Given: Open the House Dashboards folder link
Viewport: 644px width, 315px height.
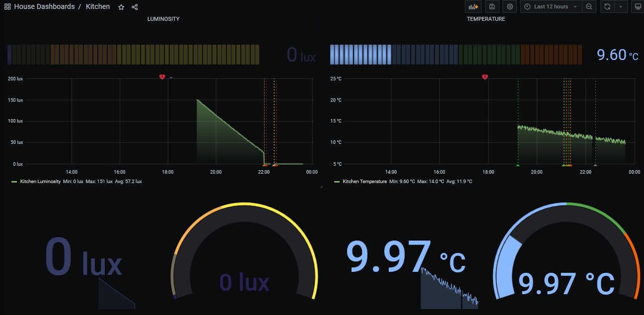Looking at the screenshot, I should pyautogui.click(x=44, y=7).
